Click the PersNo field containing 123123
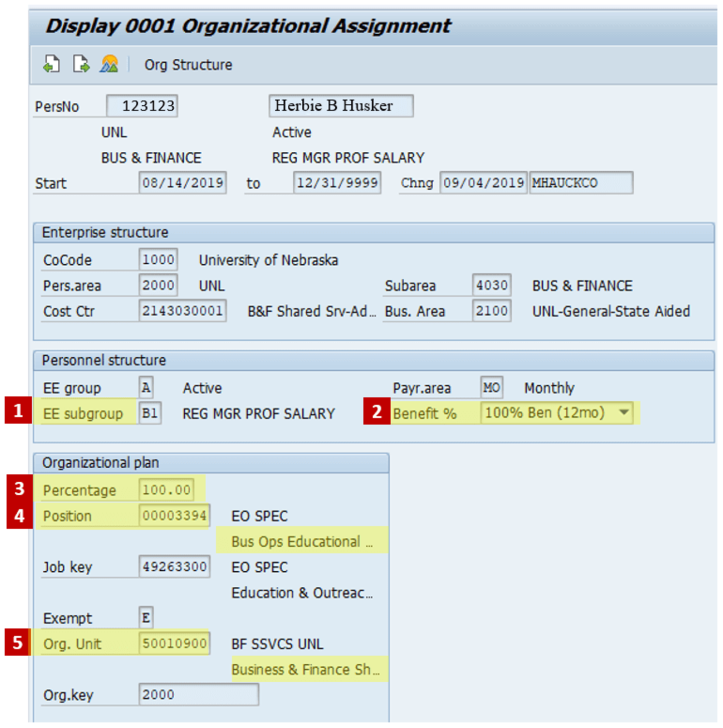Image resolution: width=723 pixels, height=728 pixels. 142,106
